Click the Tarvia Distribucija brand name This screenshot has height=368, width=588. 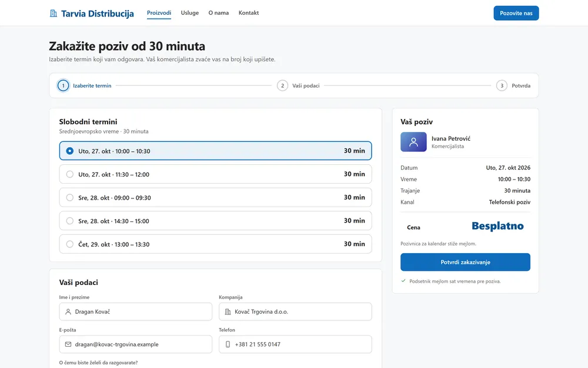coord(98,14)
